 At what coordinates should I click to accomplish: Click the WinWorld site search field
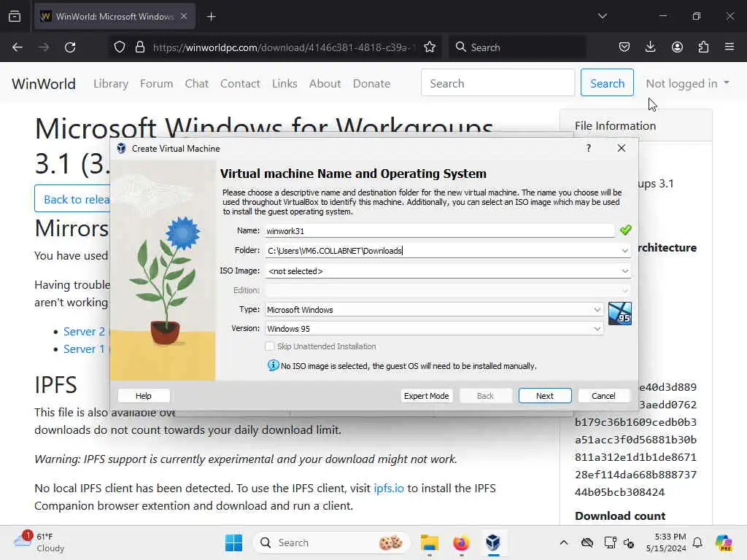[x=498, y=83]
